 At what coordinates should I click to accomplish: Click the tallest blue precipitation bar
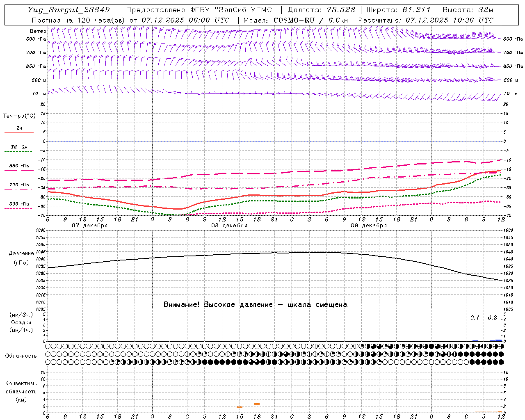498,340
